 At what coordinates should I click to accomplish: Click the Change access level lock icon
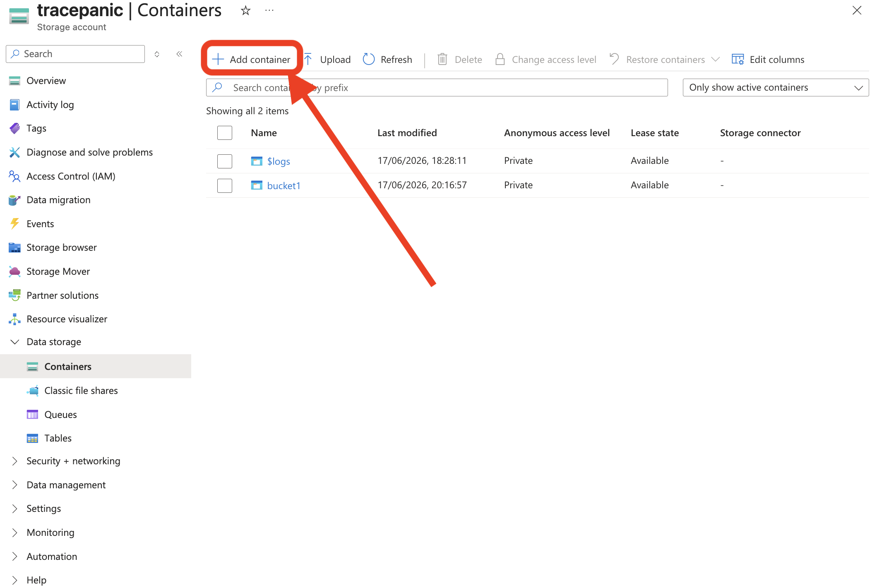(x=500, y=60)
